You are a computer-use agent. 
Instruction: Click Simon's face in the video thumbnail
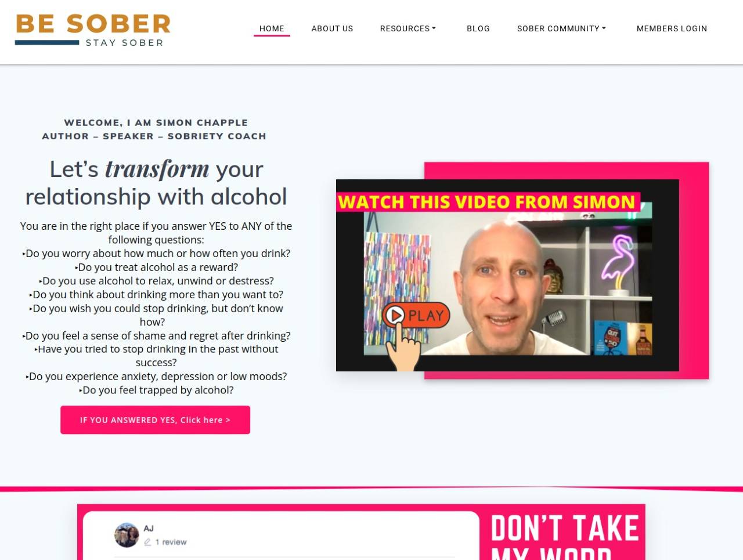502,280
